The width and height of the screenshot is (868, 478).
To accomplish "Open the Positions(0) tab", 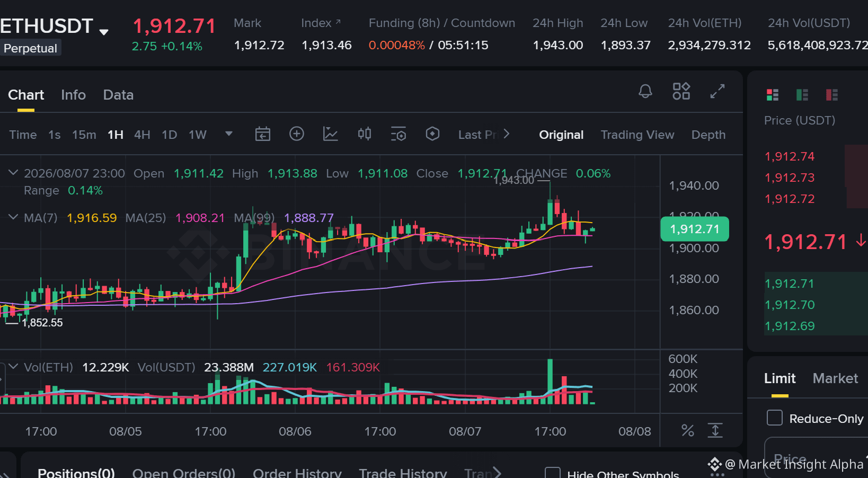I will click(76, 473).
